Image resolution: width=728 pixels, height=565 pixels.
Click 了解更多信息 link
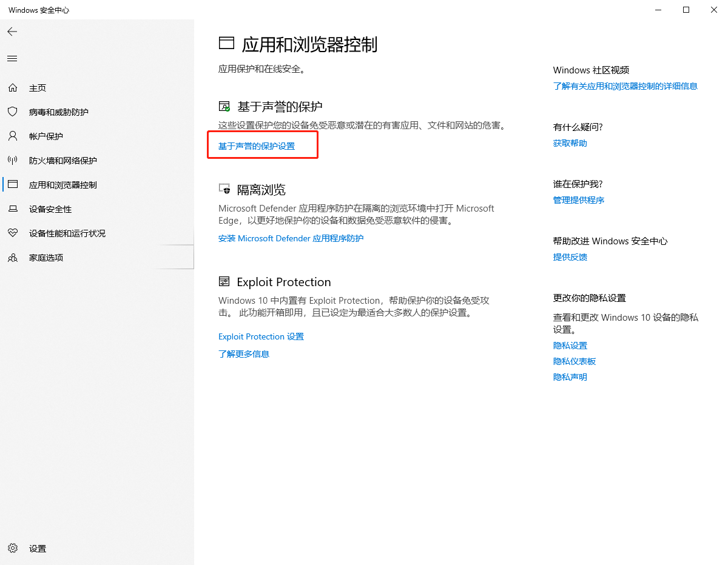coord(244,353)
